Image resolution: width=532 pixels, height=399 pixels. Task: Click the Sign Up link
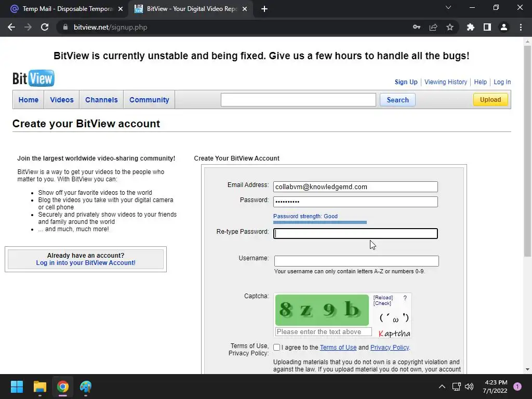(x=406, y=82)
